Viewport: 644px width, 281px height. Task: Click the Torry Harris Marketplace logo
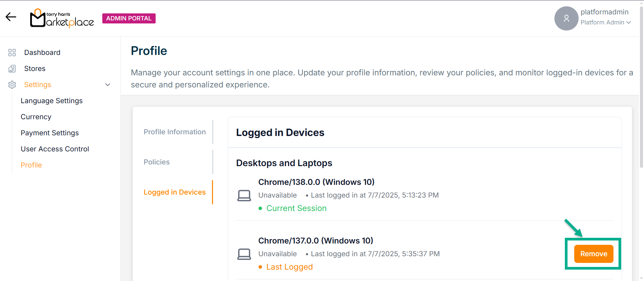[x=62, y=18]
